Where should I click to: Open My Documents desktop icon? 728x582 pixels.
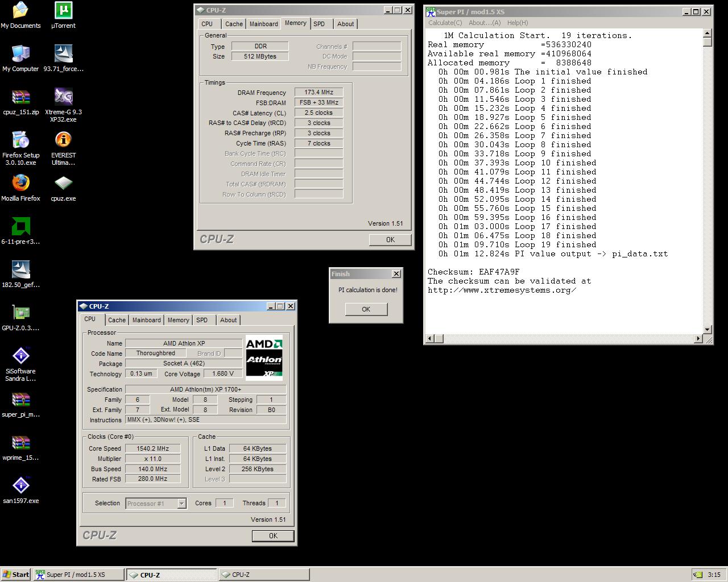coord(20,15)
